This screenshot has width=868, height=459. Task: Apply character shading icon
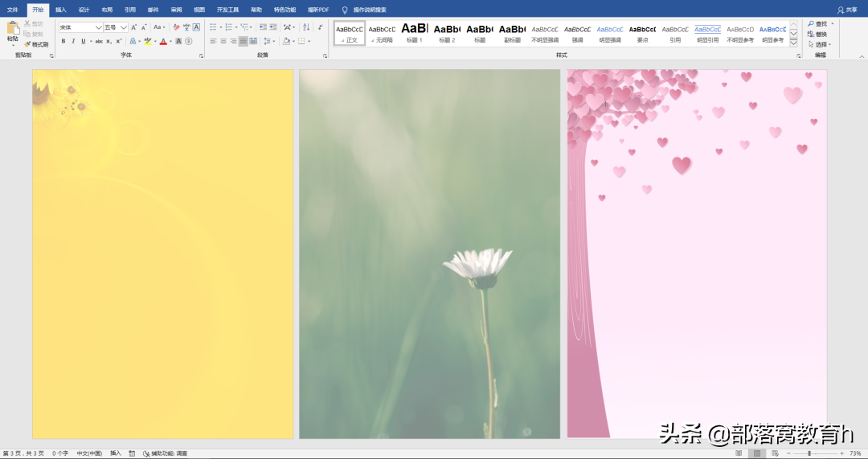click(178, 42)
